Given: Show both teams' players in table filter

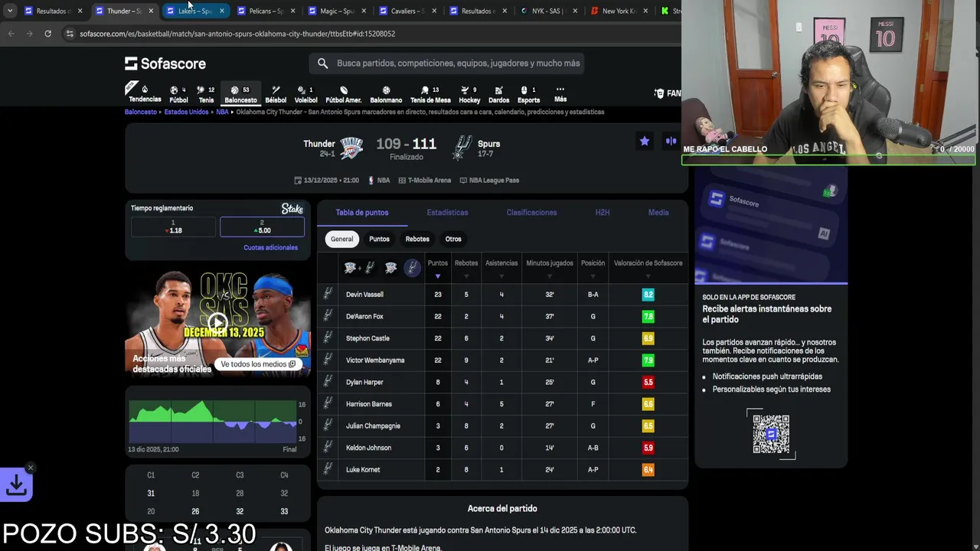Looking at the screenshot, I should pos(360,267).
